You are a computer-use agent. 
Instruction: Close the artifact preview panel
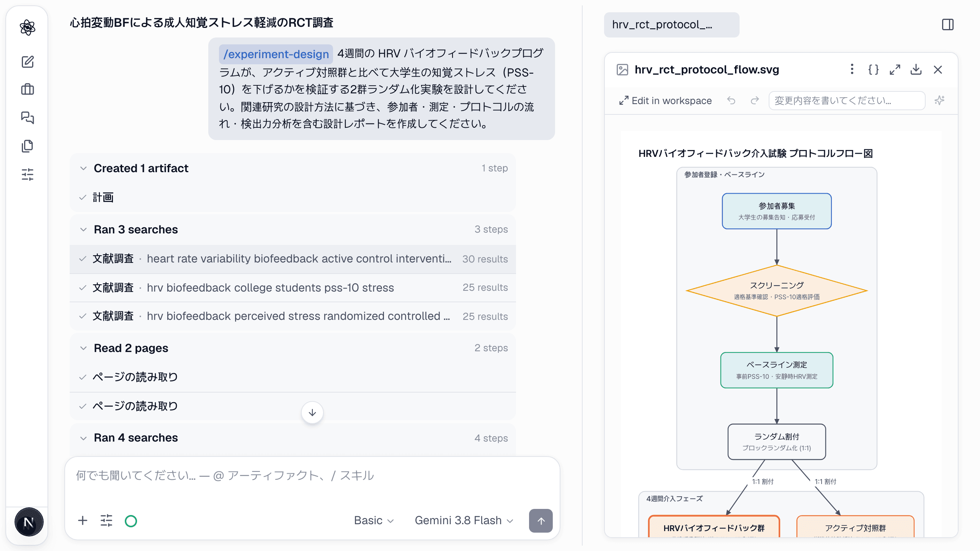click(938, 70)
